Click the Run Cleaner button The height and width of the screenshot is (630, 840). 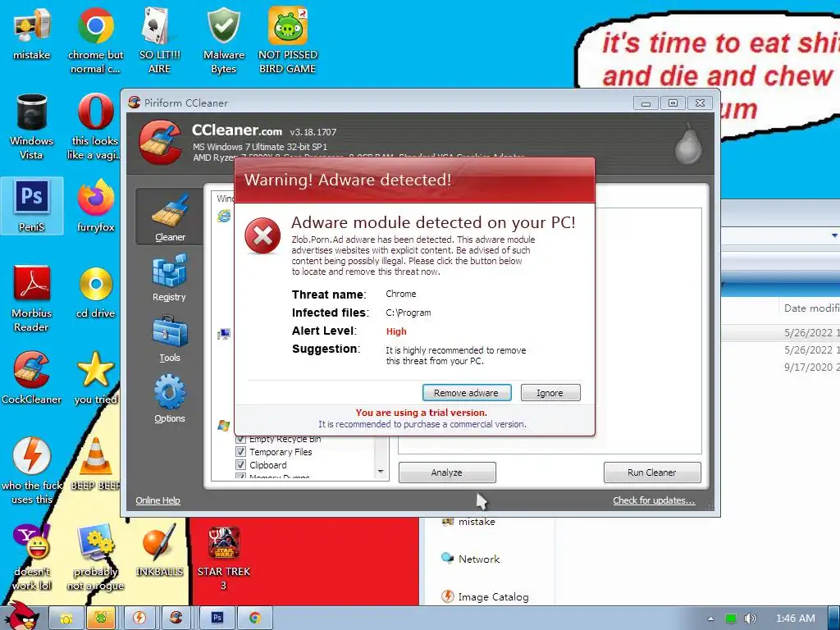(x=652, y=472)
